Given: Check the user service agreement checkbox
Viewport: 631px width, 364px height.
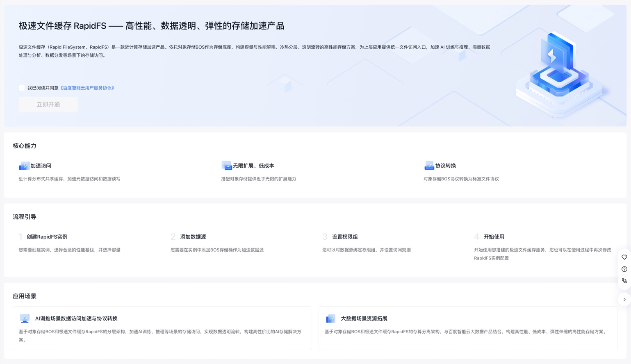Looking at the screenshot, I should point(22,88).
